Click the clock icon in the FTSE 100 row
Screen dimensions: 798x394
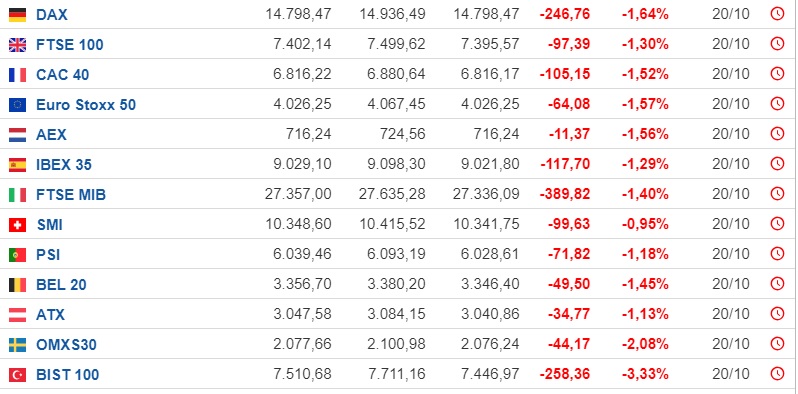[777, 44]
